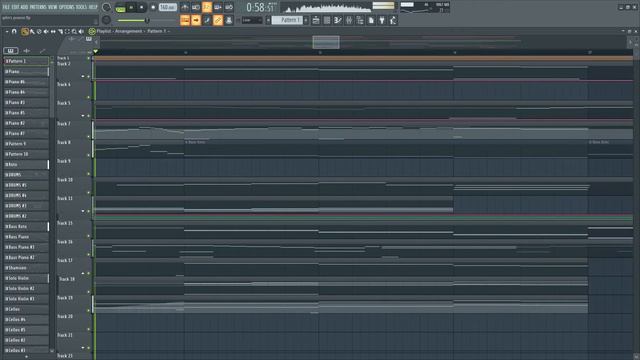
Task: Open the ADD menu
Action: pyautogui.click(x=24, y=7)
